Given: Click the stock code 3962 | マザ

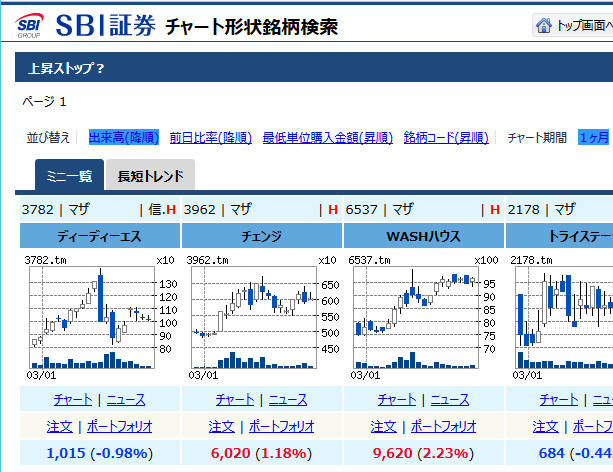Looking at the screenshot, I should click(x=218, y=210).
